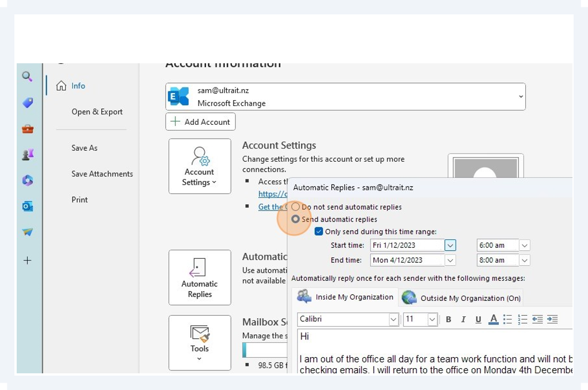
Task: Click the 6:00 am start hour field
Action: point(498,245)
